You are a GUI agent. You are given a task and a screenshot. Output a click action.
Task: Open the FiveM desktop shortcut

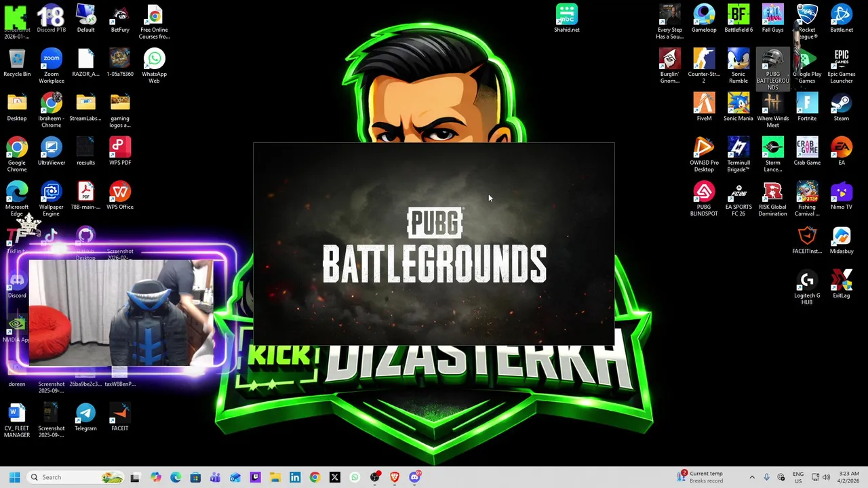click(x=704, y=107)
